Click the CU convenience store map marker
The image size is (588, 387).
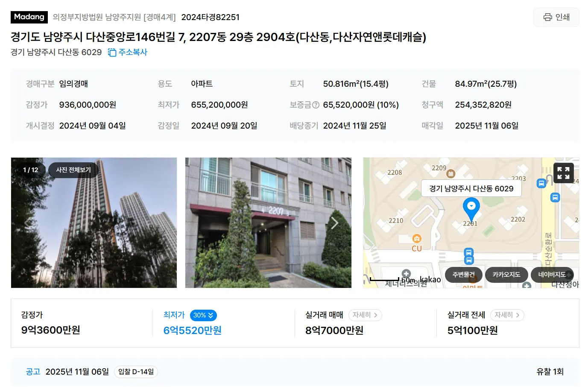(x=417, y=239)
